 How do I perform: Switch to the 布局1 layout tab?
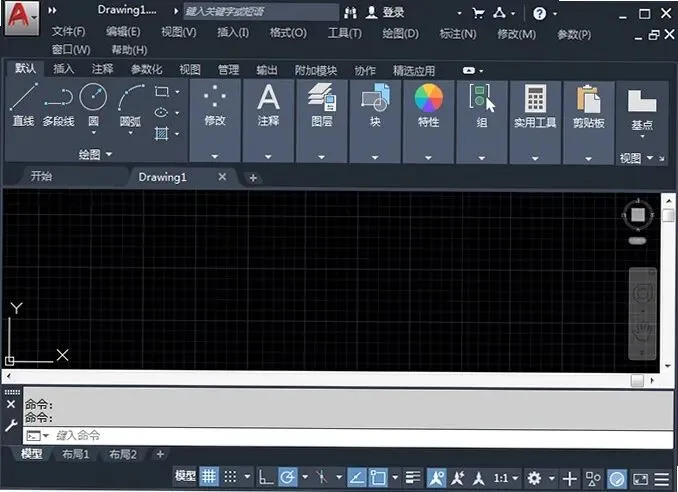pyautogui.click(x=76, y=454)
